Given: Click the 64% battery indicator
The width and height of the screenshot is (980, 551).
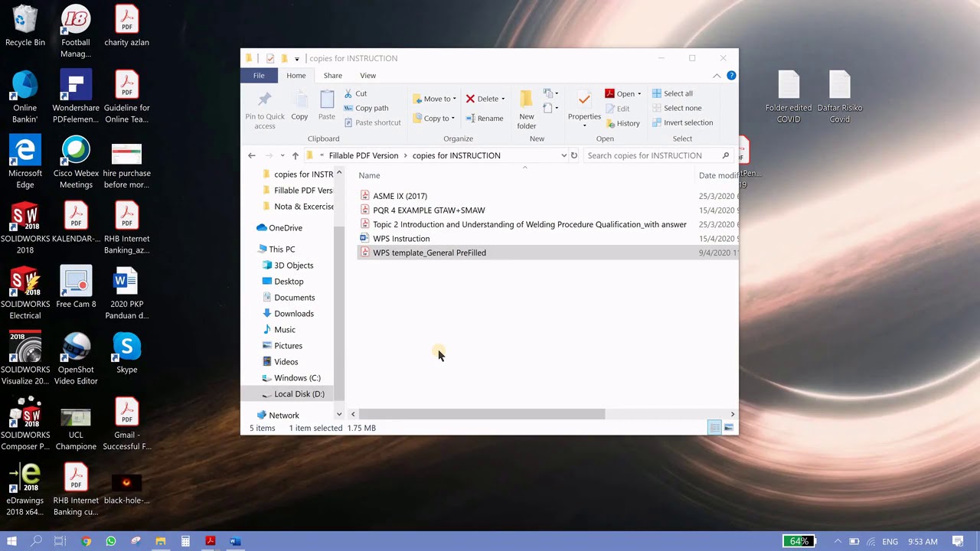Looking at the screenshot, I should pos(799,541).
